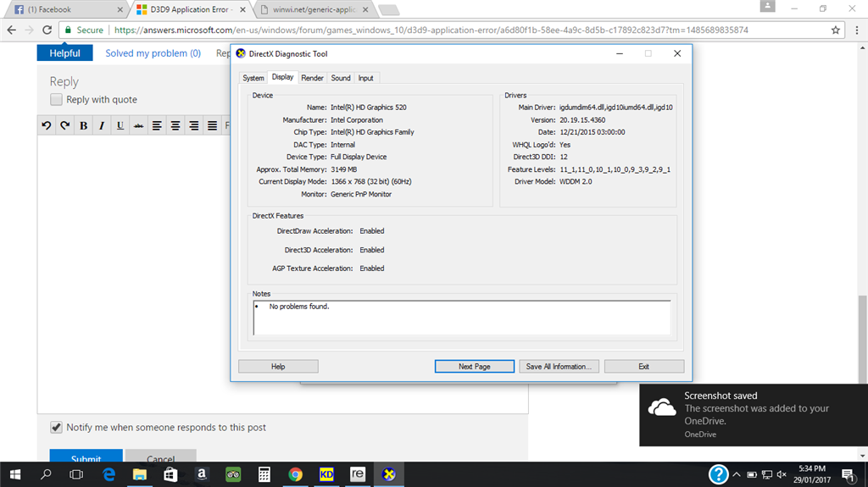Open Chrome menu with three dots
The height and width of the screenshot is (487, 868).
856,30
